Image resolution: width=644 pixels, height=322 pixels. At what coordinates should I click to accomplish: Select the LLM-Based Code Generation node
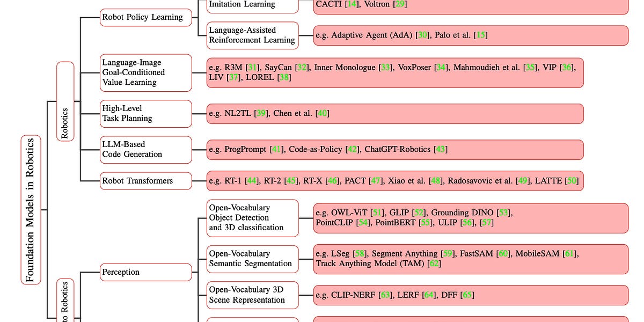tap(145, 149)
